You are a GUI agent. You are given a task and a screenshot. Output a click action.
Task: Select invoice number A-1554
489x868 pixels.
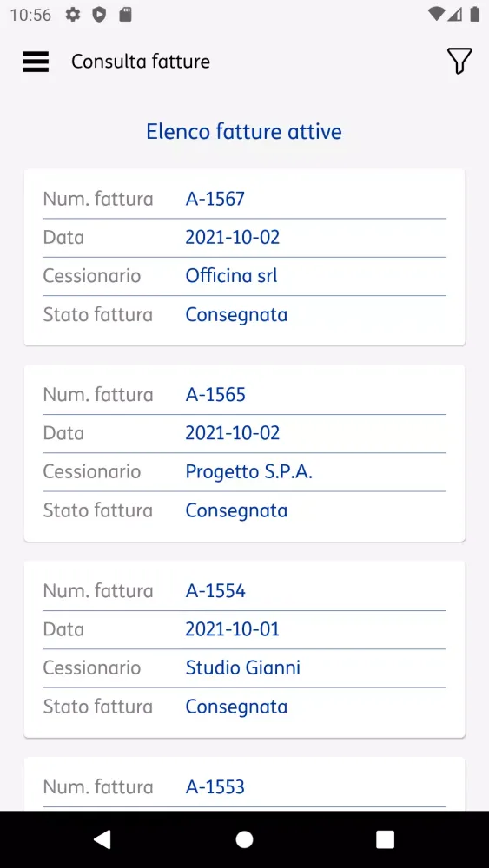click(215, 591)
